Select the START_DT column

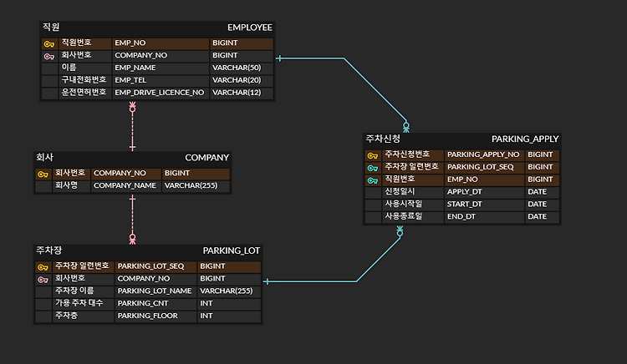point(464,205)
